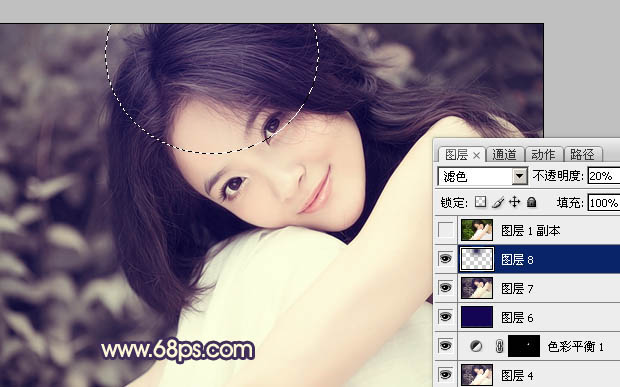The height and width of the screenshot is (387, 620).
Task: Hide layer 图层 8 via its eye
Action: (x=446, y=259)
